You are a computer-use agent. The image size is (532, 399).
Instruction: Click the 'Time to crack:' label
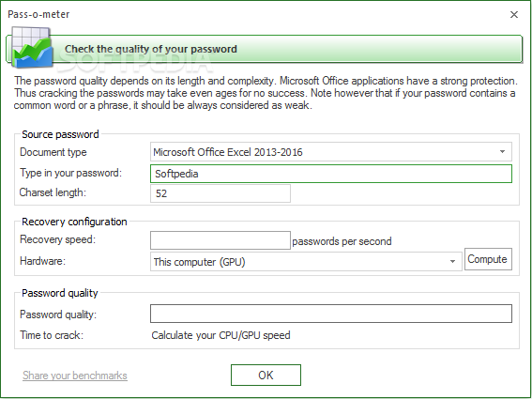(x=52, y=335)
